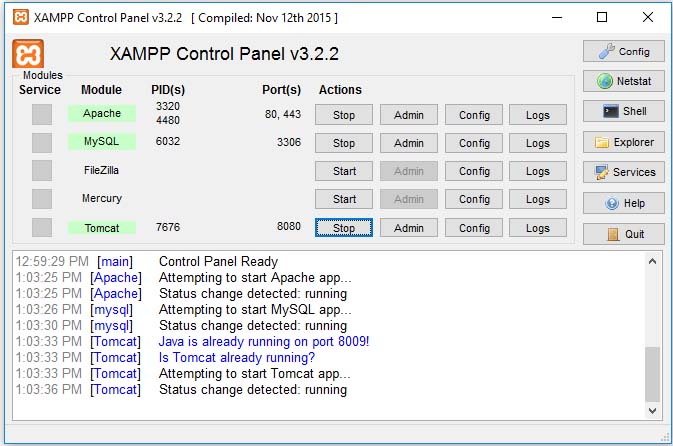Screen dimensions: 673x446
Task: Click the green Apache module label
Action: tap(102, 113)
